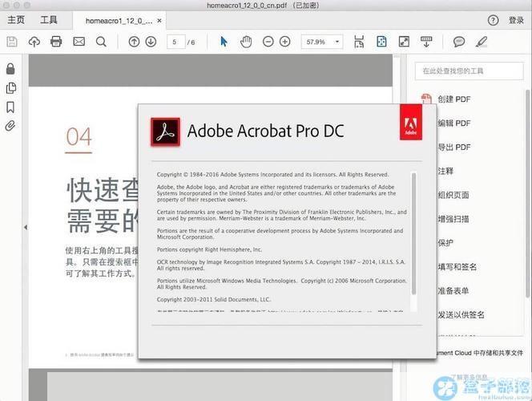Click fit one full page icon
Viewport: 532px width, 401px height.
coord(381,42)
